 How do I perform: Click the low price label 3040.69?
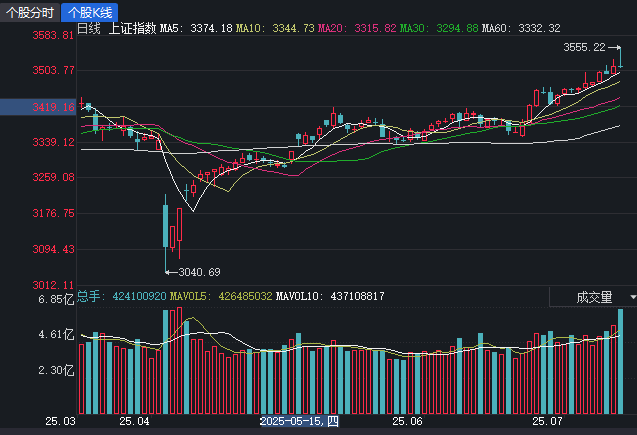(x=199, y=272)
